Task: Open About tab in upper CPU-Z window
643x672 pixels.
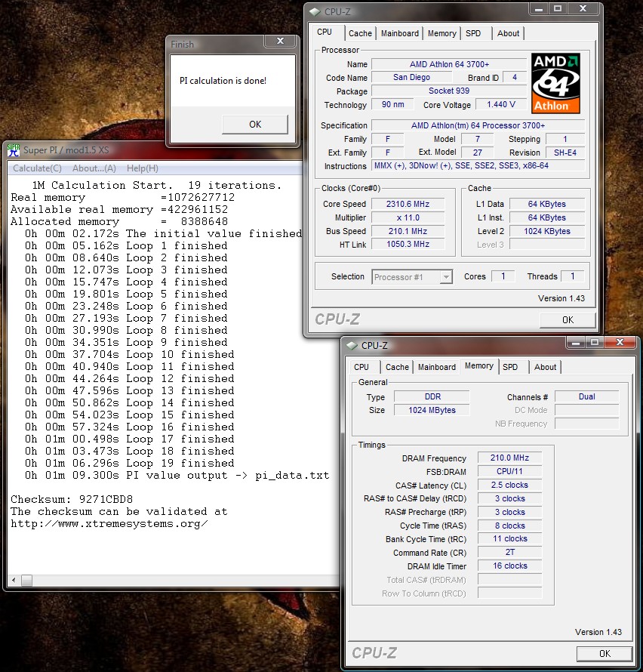Action: 508,33
